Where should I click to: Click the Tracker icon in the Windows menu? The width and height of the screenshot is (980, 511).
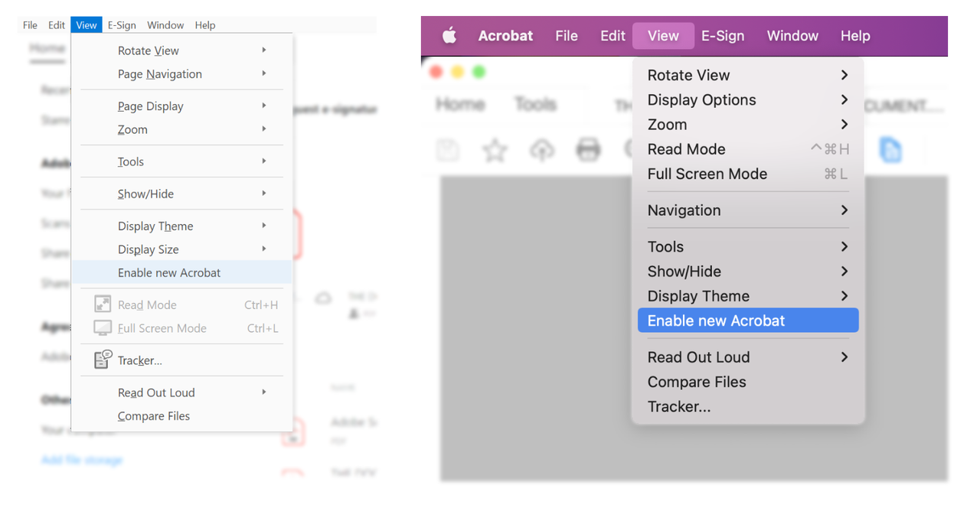click(x=103, y=360)
